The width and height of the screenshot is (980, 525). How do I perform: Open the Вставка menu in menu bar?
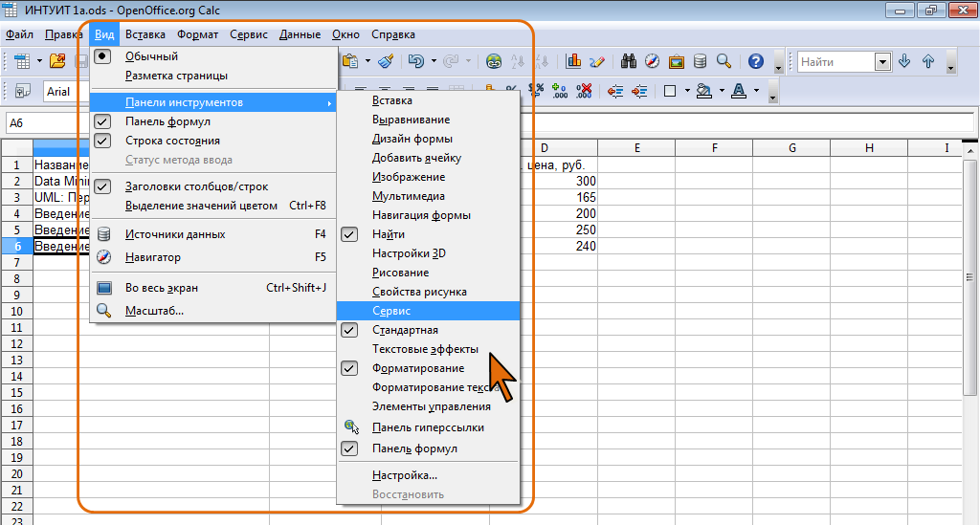(x=145, y=35)
